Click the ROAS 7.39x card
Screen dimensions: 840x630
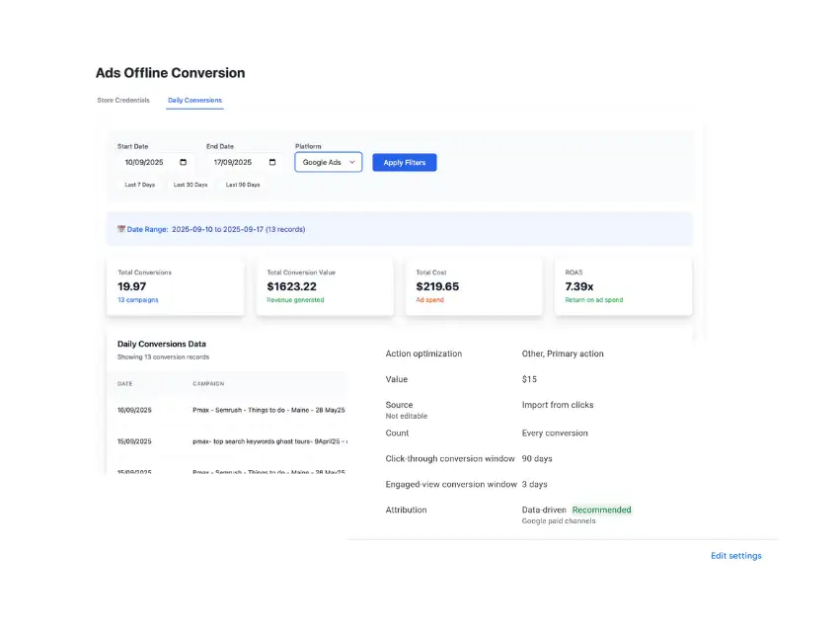622,286
